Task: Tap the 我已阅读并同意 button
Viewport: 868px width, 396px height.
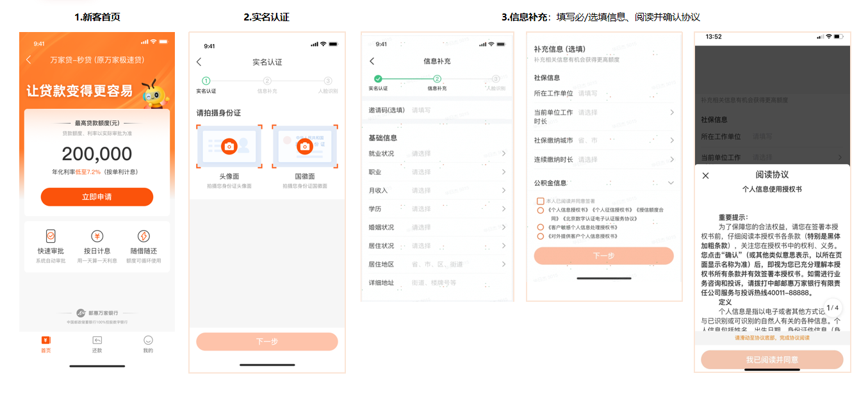Action: tap(772, 360)
